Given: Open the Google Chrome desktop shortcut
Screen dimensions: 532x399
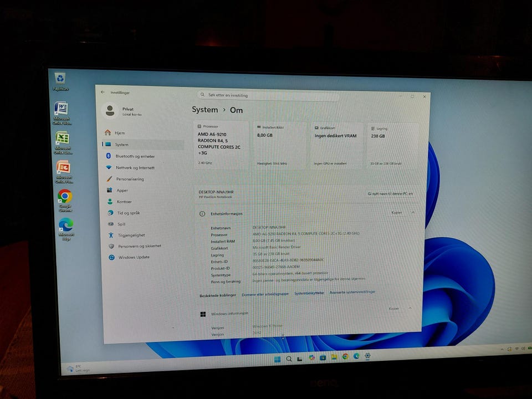Looking at the screenshot, I should [x=65, y=201].
